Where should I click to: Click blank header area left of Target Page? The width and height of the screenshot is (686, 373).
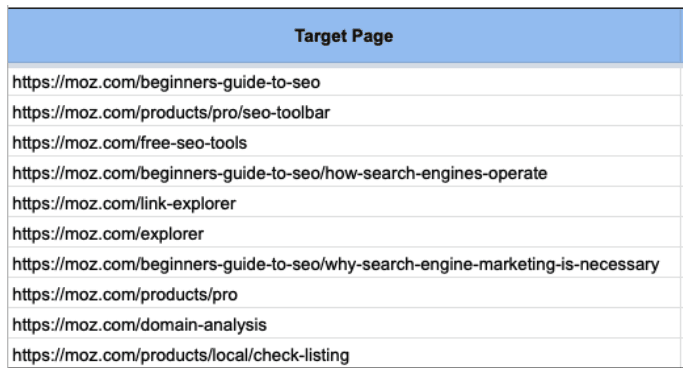click(151, 36)
